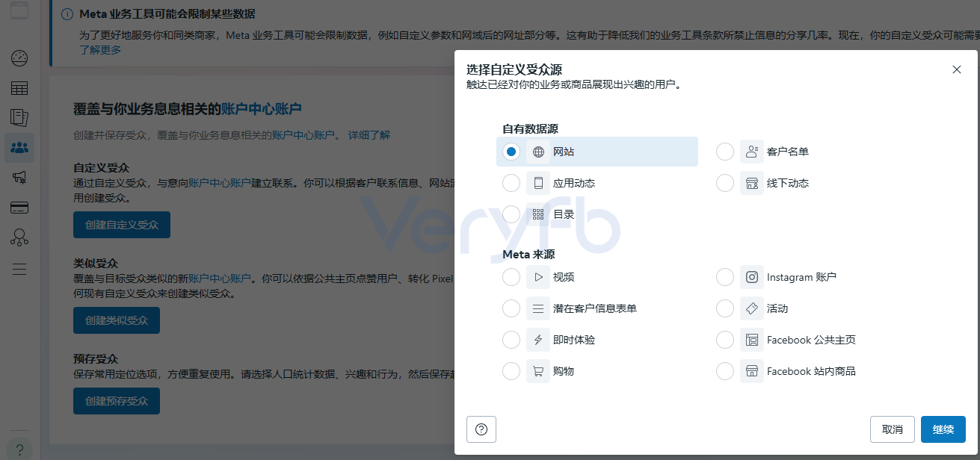Click the Instagram logo icon
This screenshot has width=980, height=460.
point(752,277)
